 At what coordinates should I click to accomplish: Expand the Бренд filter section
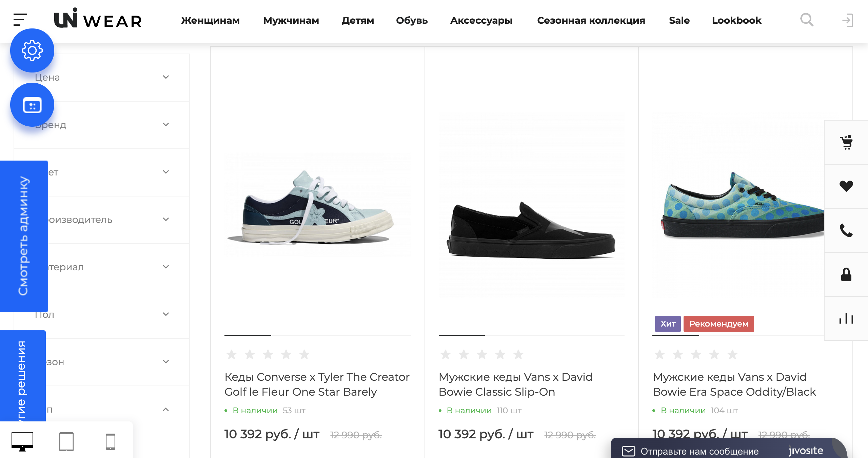coord(102,125)
